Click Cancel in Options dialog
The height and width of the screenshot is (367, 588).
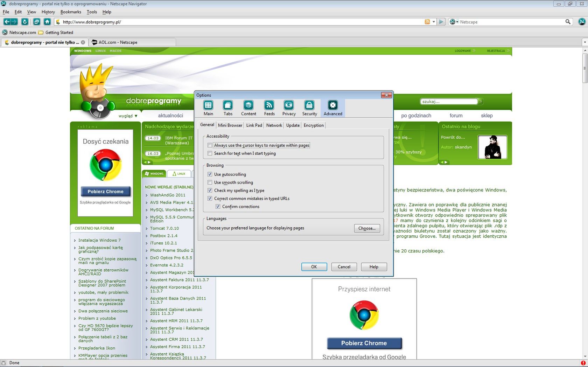(x=344, y=267)
